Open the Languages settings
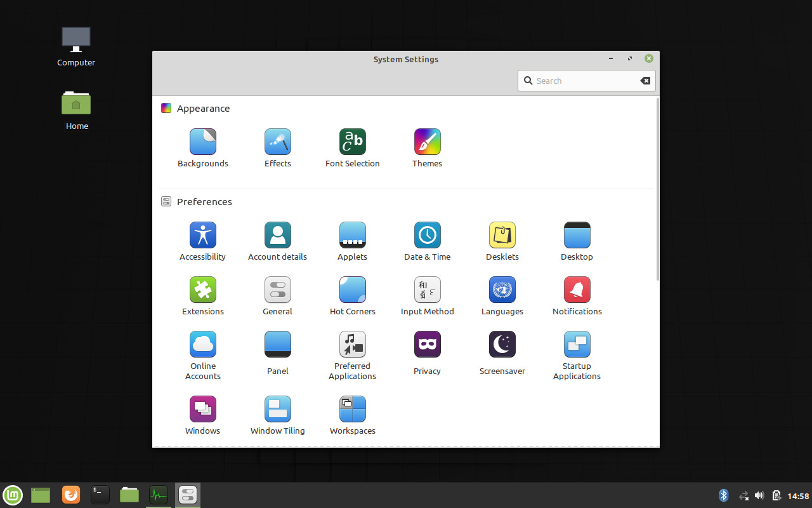Image resolution: width=812 pixels, height=508 pixels. click(502, 296)
